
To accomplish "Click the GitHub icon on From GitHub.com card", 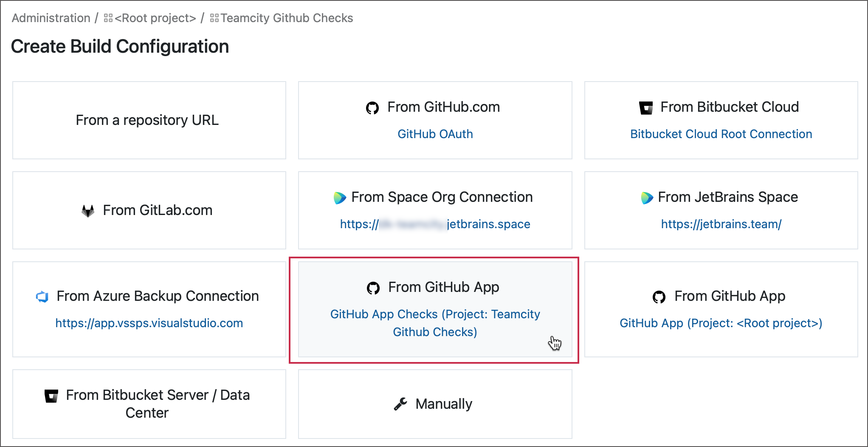I will pos(373,108).
